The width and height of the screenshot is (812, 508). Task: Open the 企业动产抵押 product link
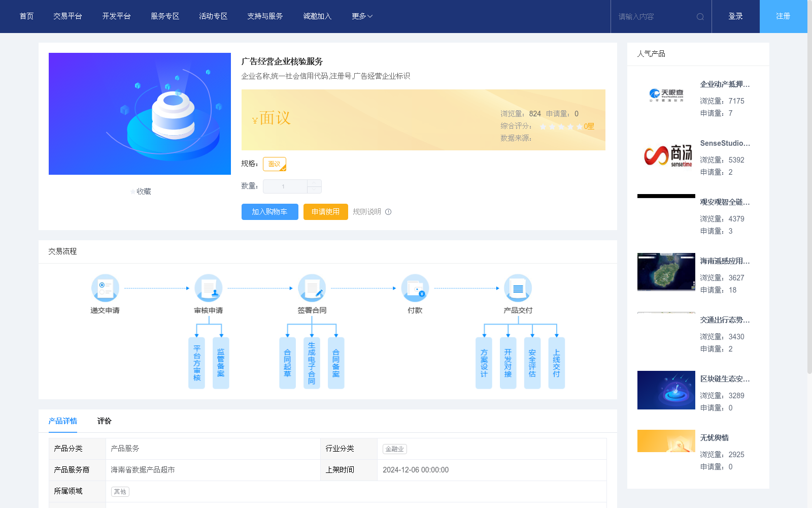[x=725, y=84]
